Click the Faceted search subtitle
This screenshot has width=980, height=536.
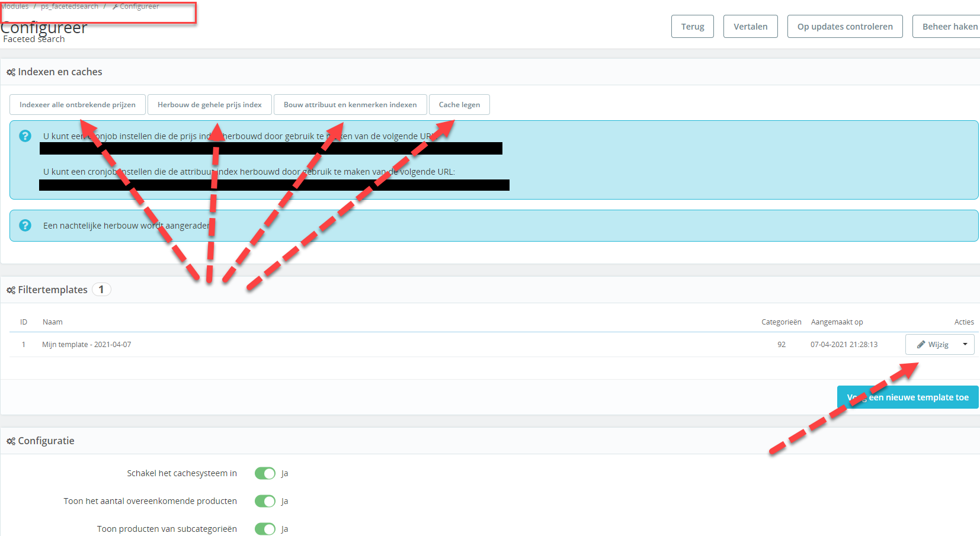click(34, 39)
